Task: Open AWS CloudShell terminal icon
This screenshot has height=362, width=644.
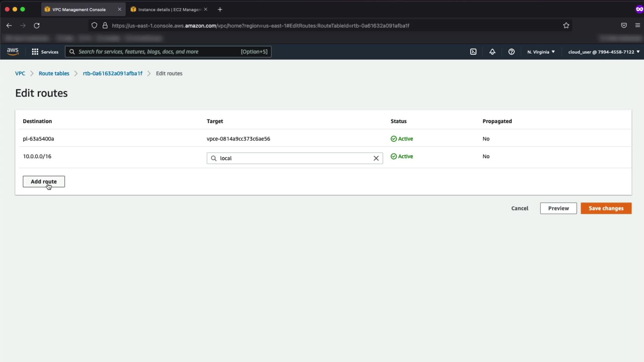Action: point(473,52)
